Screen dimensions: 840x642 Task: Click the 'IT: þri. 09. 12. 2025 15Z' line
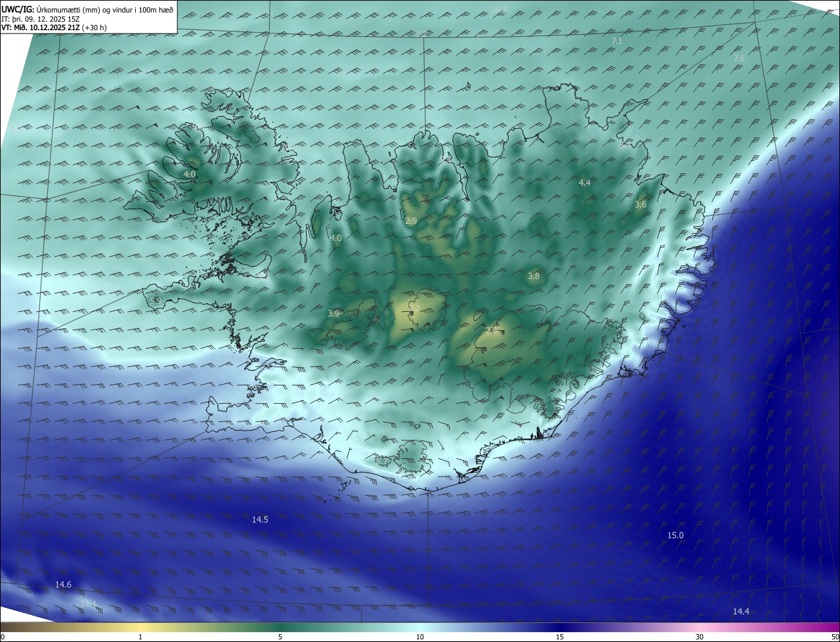(x=41, y=19)
